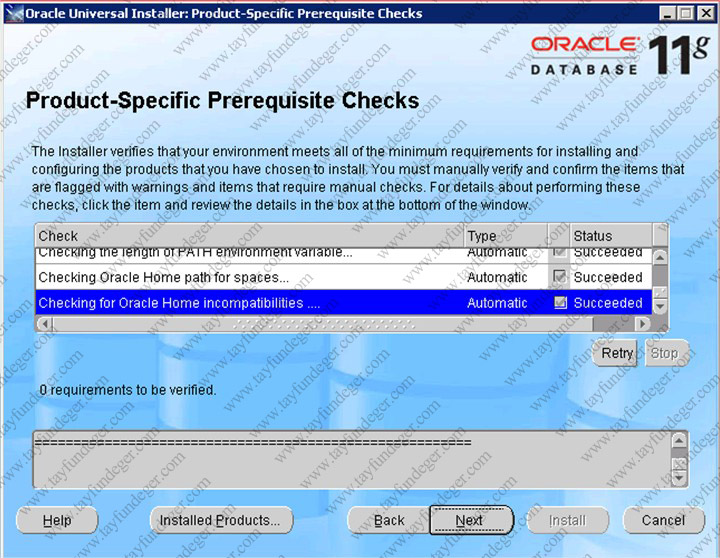Click right arrow of checks horizontal scrollbar
This screenshot has width=720, height=558.
(643, 323)
